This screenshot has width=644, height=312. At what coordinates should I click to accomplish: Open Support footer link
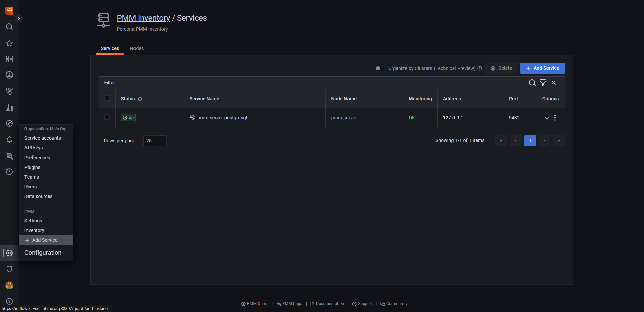[x=362, y=304]
